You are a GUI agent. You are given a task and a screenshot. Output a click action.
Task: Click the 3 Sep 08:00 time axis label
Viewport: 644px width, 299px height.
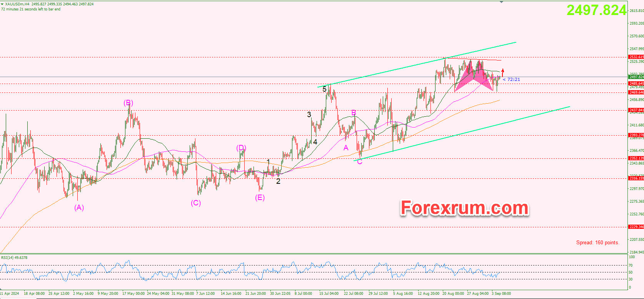(x=501, y=294)
